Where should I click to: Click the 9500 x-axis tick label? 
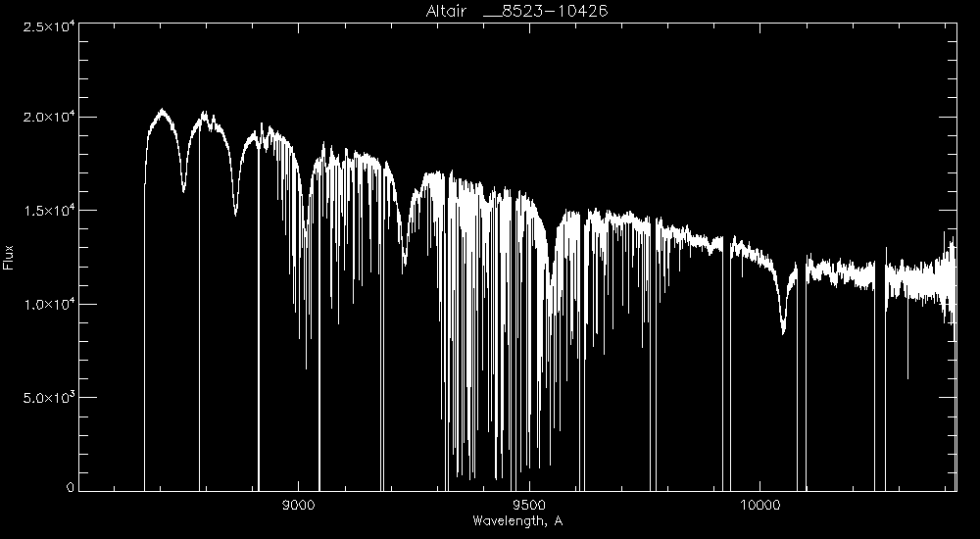click(529, 506)
